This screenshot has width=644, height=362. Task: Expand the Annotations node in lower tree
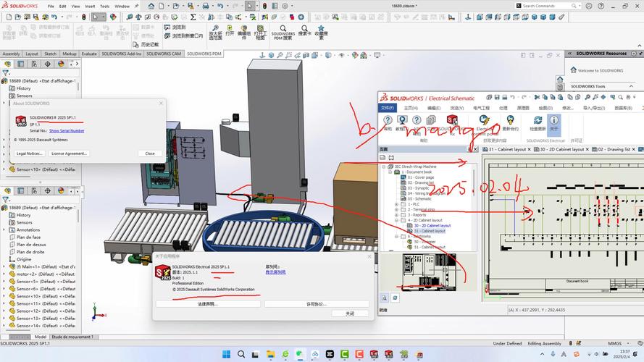pos(4,230)
